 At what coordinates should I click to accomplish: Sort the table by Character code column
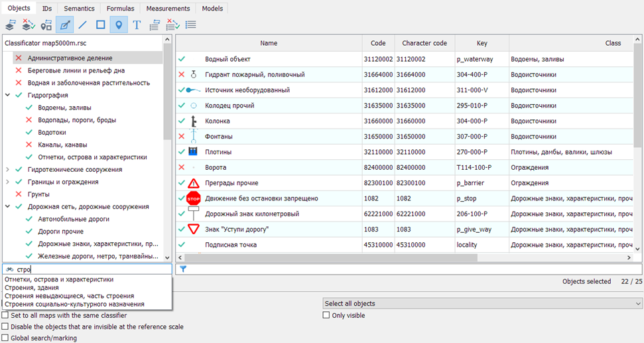(x=424, y=43)
